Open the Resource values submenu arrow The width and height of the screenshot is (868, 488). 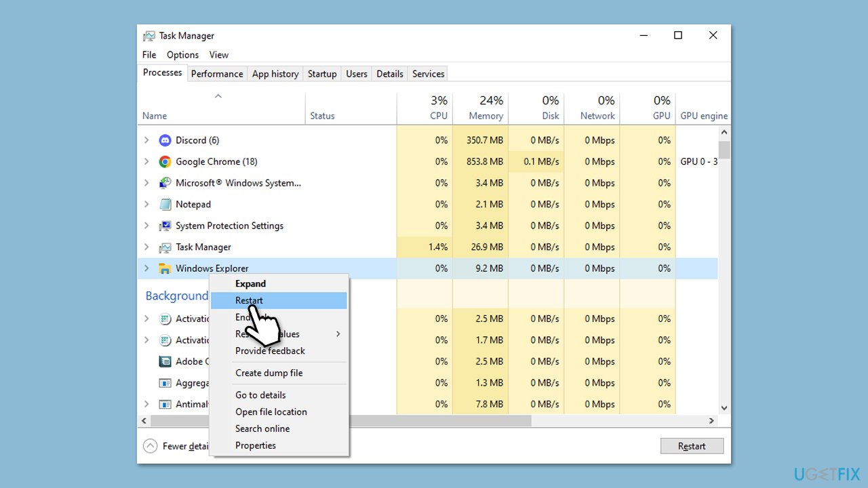[338, 334]
